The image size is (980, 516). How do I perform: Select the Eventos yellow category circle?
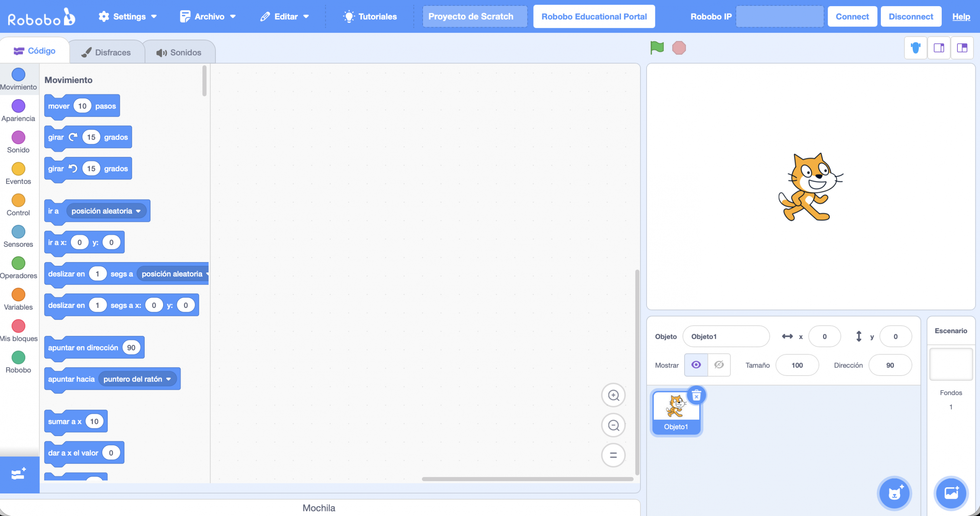pyautogui.click(x=18, y=169)
